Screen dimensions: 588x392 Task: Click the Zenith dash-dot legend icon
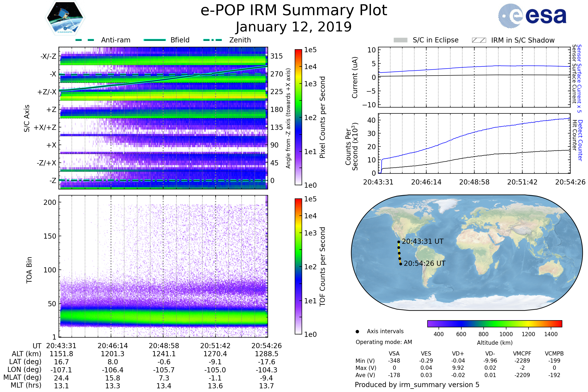coord(212,40)
